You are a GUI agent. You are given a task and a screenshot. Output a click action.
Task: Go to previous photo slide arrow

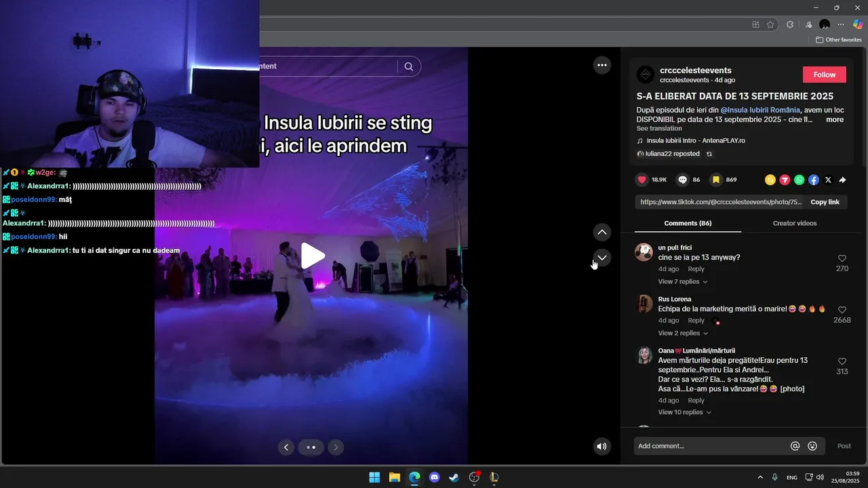pyautogui.click(x=286, y=447)
